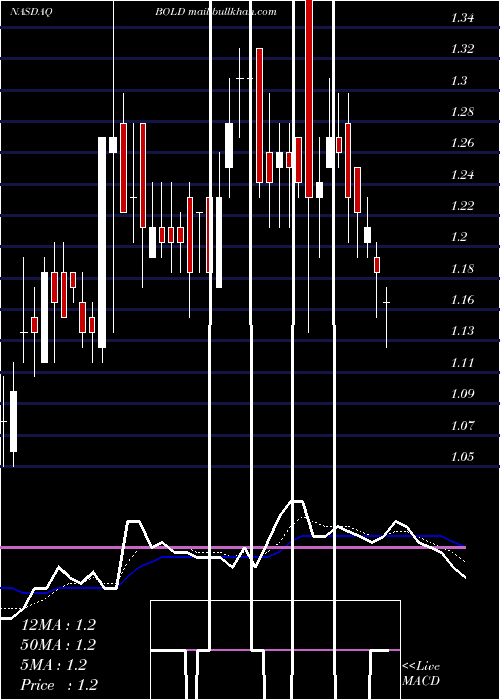
Task: Click the 1.34 price axis label
Action: 462,18
